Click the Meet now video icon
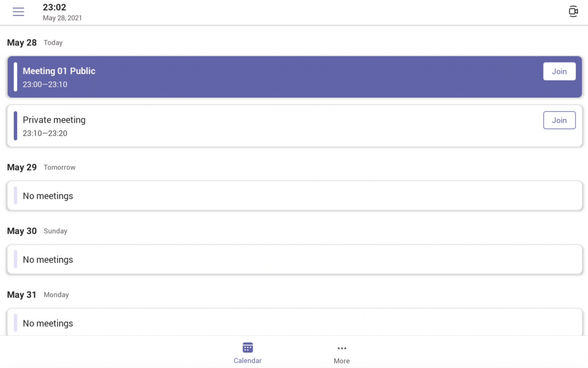Viewport: 588px width, 368px height. tap(572, 11)
